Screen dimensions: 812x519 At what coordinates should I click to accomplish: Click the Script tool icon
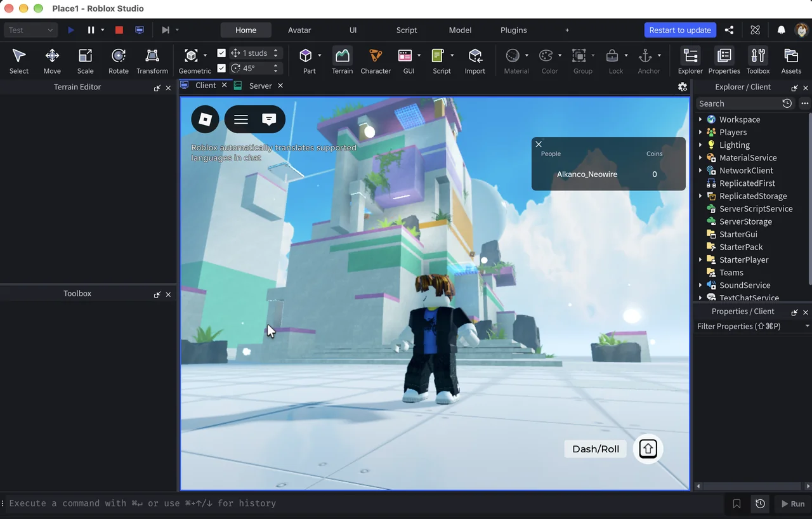[x=438, y=56]
